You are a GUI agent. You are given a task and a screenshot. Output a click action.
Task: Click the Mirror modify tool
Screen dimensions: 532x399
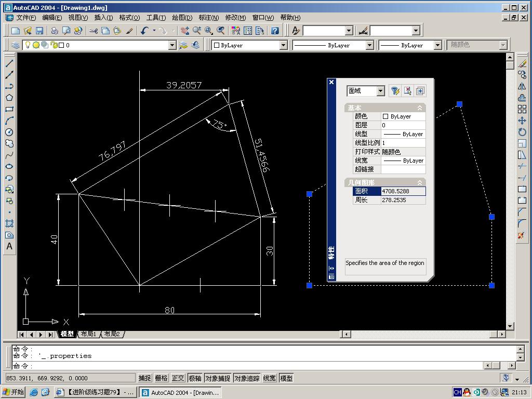coord(522,87)
